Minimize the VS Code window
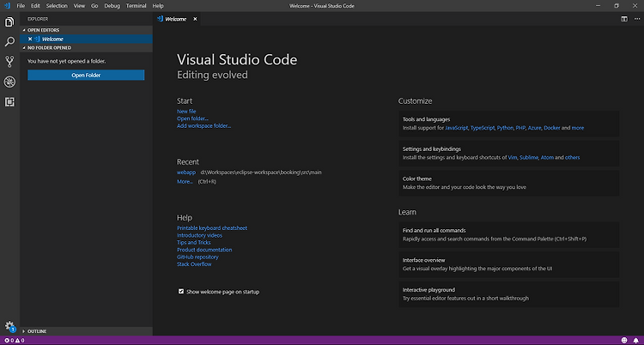 coord(598,6)
